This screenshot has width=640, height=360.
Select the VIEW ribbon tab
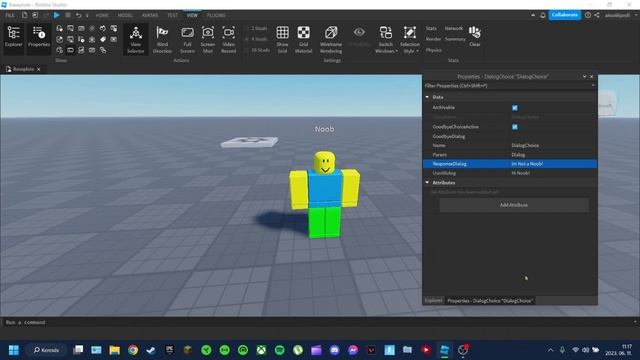coord(192,15)
